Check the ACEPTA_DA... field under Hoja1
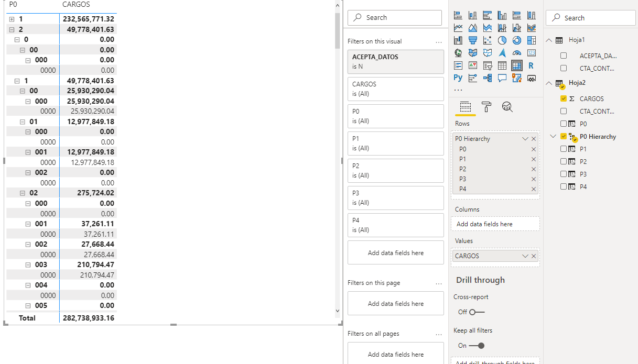The width and height of the screenshot is (638, 364). pos(564,56)
